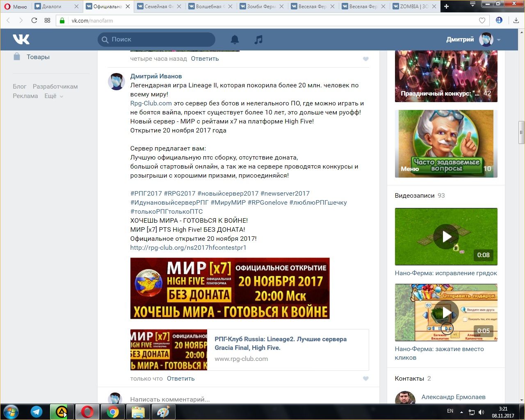
Task: Switch to the Волшебная tab
Action: [211, 6]
